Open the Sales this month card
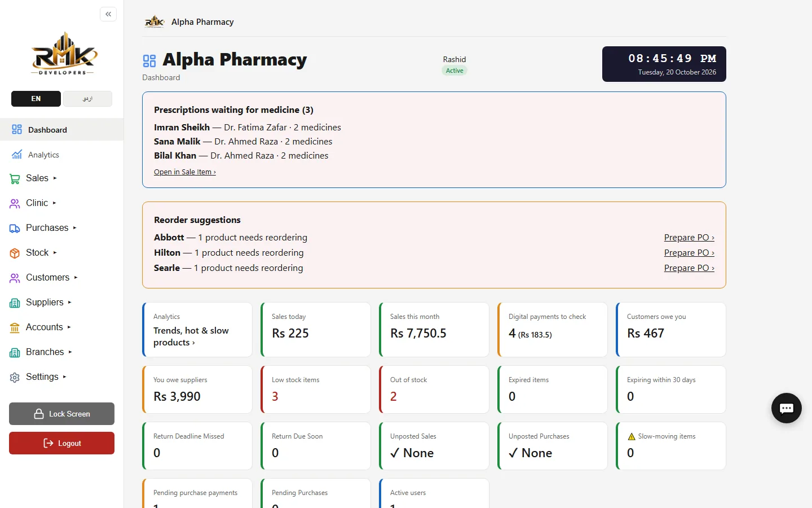The width and height of the screenshot is (812, 508). tap(434, 330)
